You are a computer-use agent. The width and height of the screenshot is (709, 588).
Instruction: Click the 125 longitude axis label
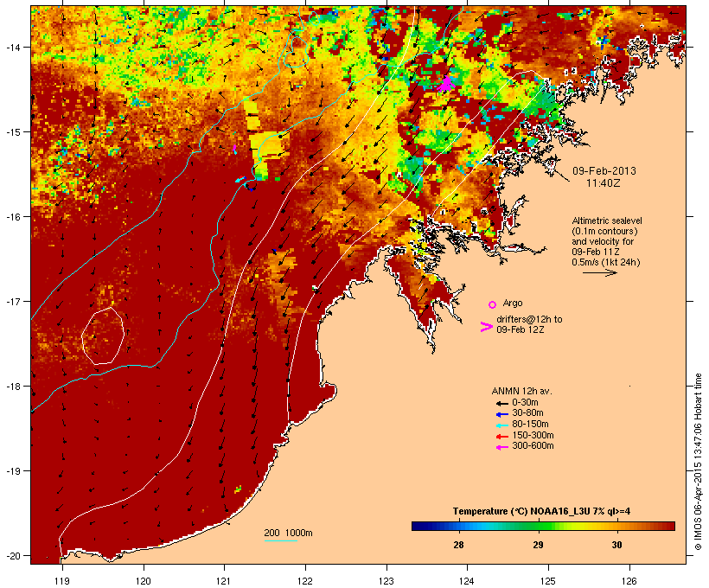click(548, 581)
